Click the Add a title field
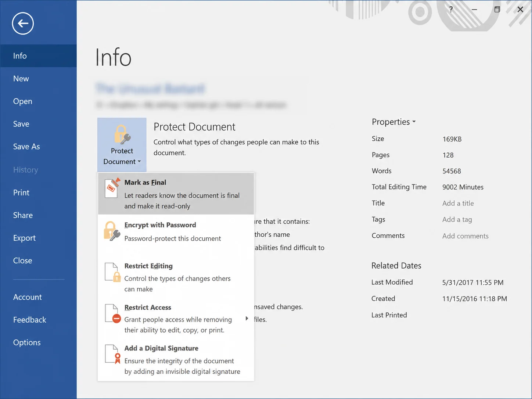532x399 pixels. [x=458, y=203]
